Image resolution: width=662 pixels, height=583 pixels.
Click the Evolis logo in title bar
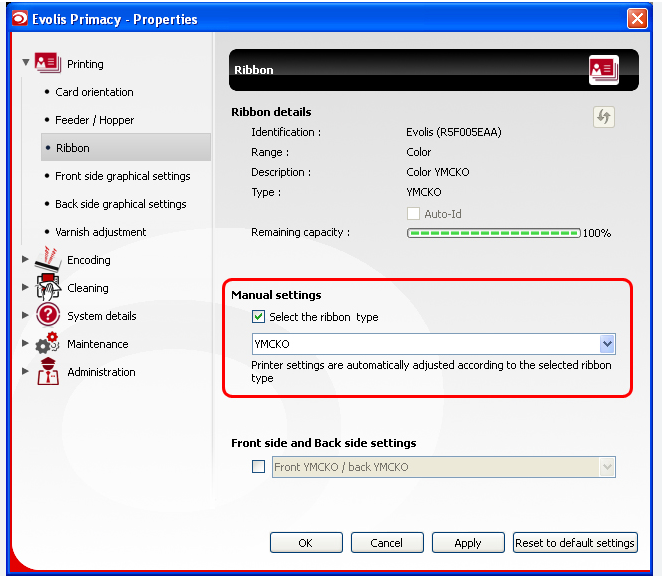tap(20, 19)
